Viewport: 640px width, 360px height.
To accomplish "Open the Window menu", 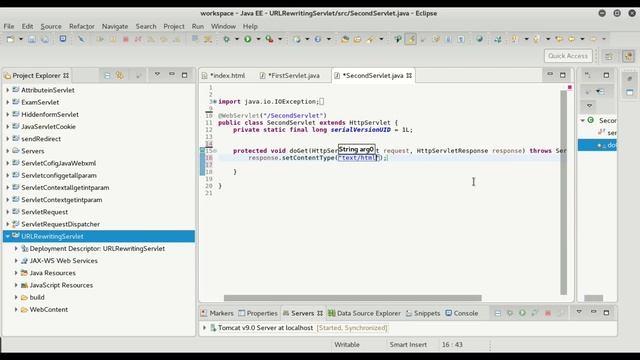I will pos(223,26).
